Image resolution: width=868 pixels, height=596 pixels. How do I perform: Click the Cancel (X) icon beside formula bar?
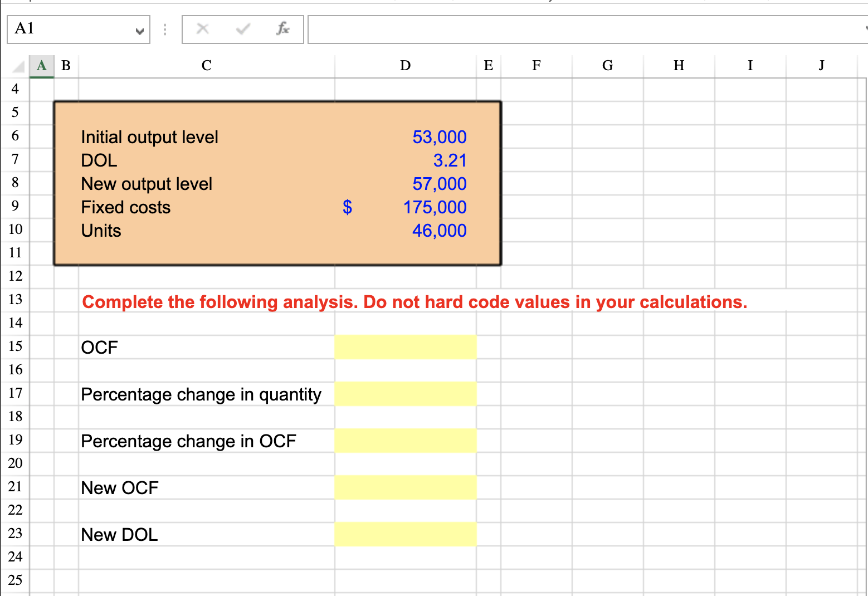[202, 28]
